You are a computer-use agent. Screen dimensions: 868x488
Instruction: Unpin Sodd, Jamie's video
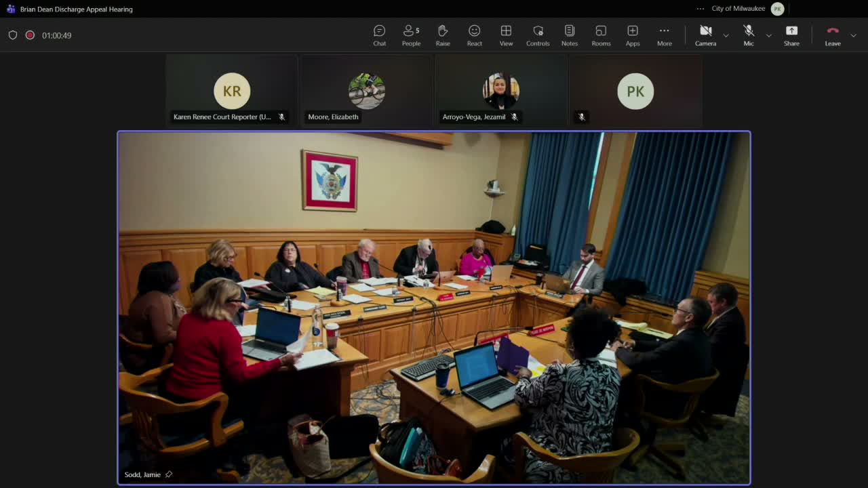pos(169,474)
